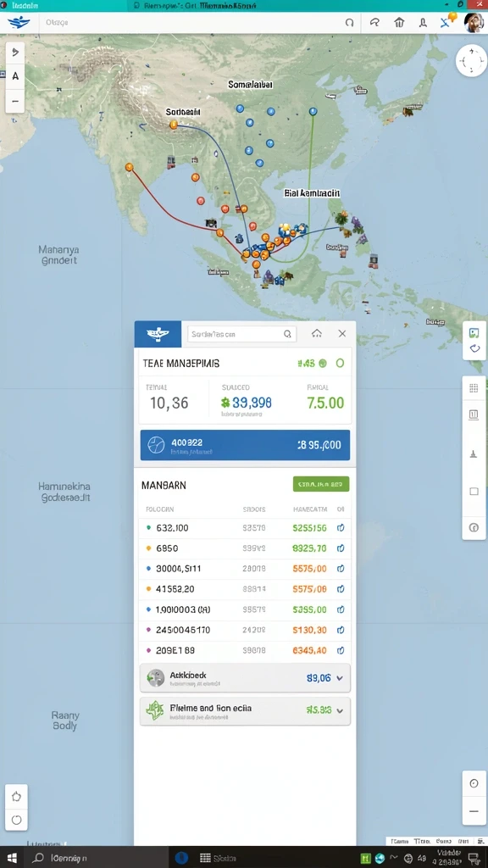Click the circle button at bottom right of map

pyautogui.click(x=474, y=783)
